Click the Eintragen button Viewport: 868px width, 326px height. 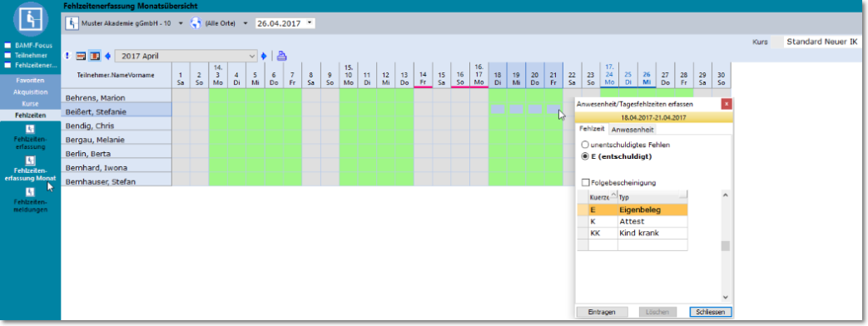click(603, 312)
